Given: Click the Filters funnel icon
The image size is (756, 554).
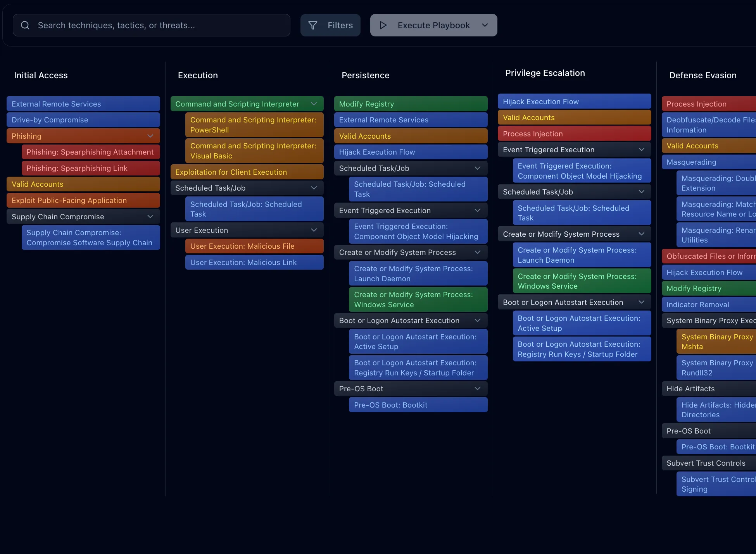Looking at the screenshot, I should coord(313,26).
